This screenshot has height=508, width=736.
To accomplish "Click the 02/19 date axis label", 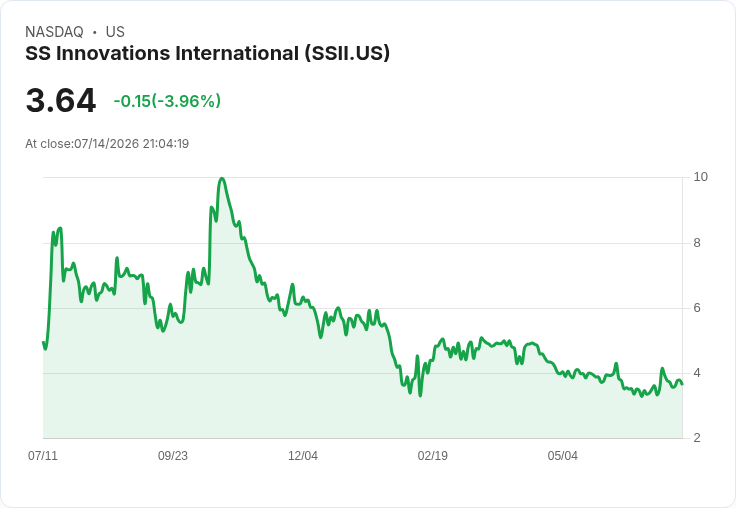I will tap(432, 456).
